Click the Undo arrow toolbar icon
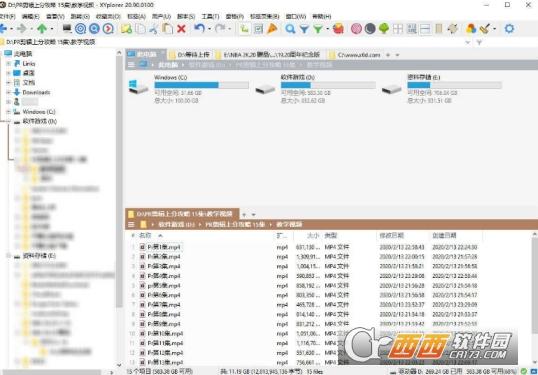Viewport: 538px width, 375px height. coord(199,28)
